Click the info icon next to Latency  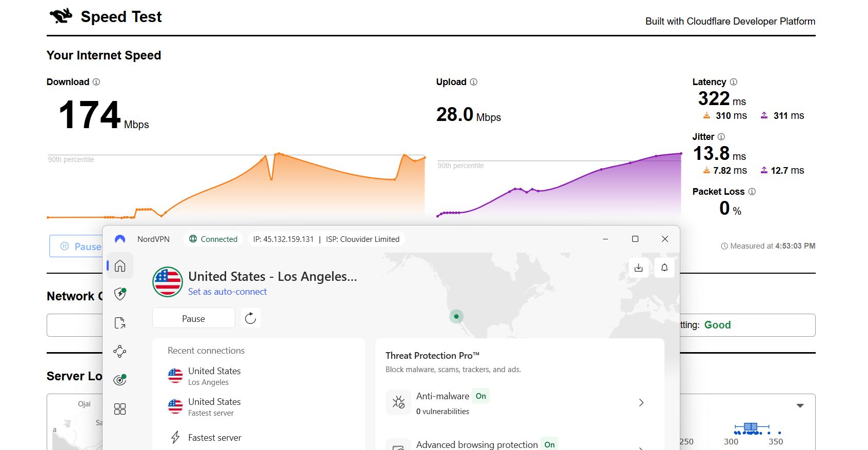coord(734,82)
